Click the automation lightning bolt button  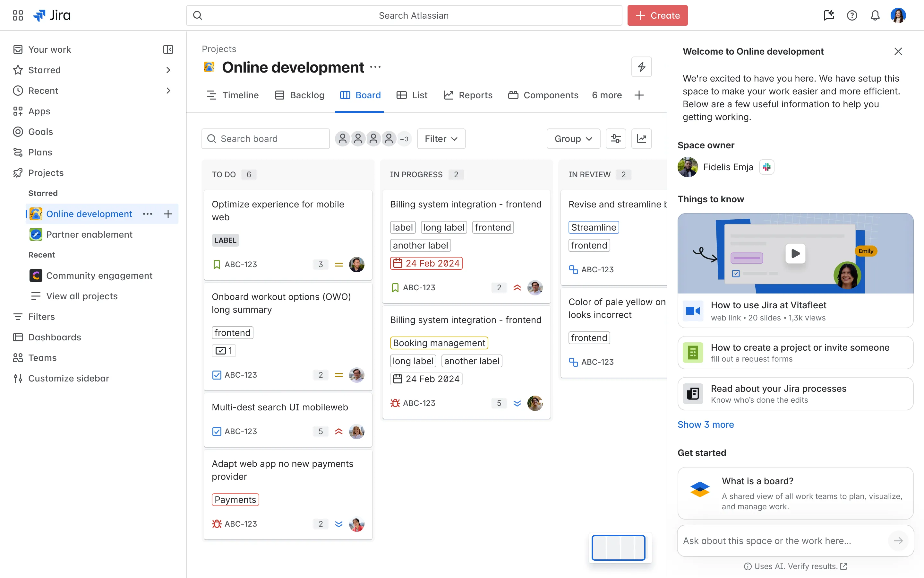click(641, 67)
